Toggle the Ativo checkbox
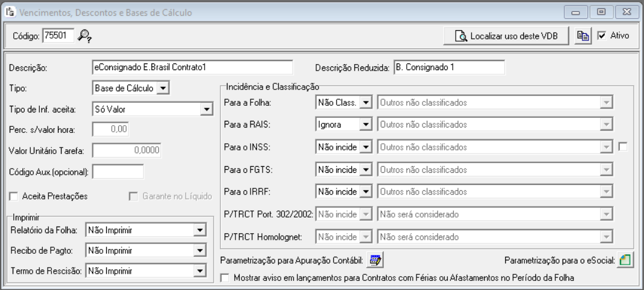 602,36
